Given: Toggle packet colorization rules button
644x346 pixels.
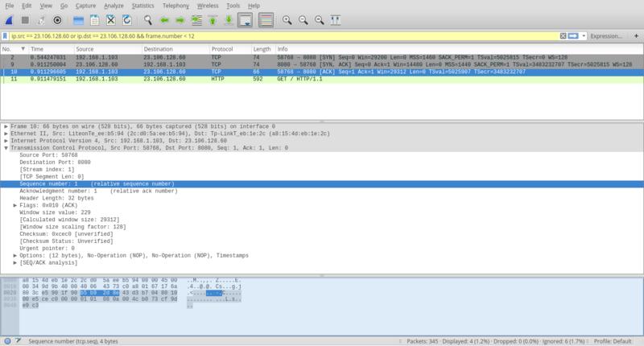Looking at the screenshot, I should tap(265, 19).
